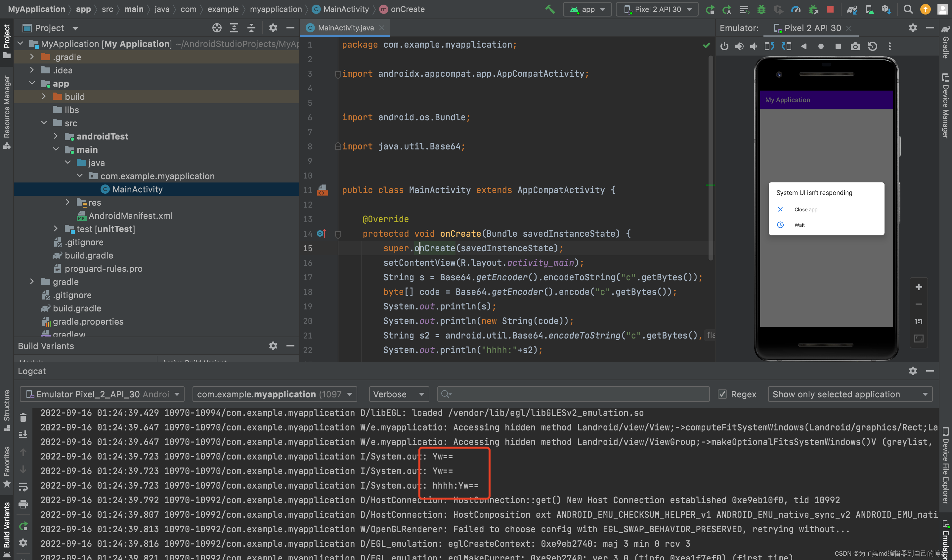Open Logcat process selector dropdown
952x560 pixels.
coord(275,394)
